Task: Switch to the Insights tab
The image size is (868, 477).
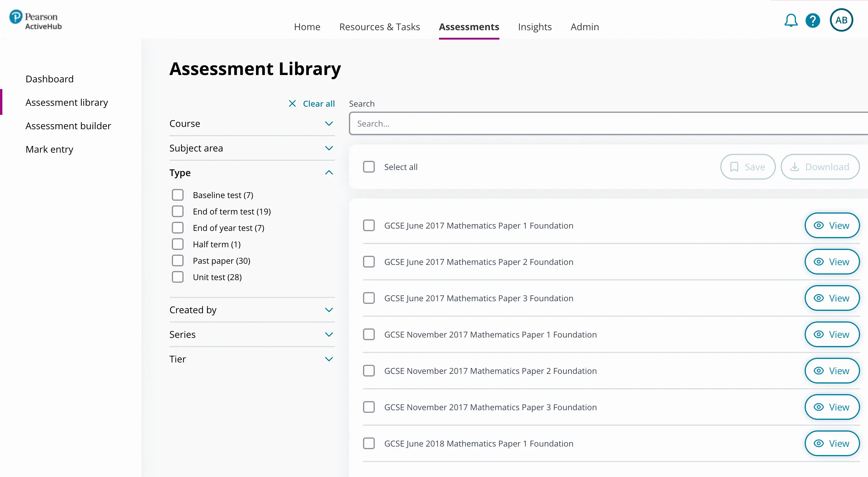Action: (535, 27)
